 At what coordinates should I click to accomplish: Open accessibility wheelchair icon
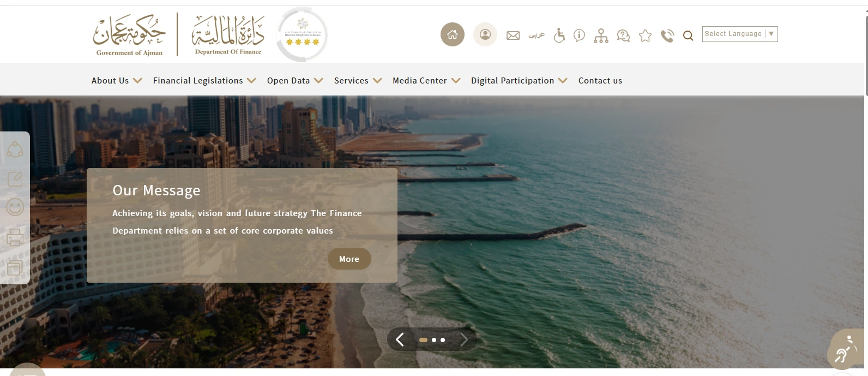click(x=559, y=35)
